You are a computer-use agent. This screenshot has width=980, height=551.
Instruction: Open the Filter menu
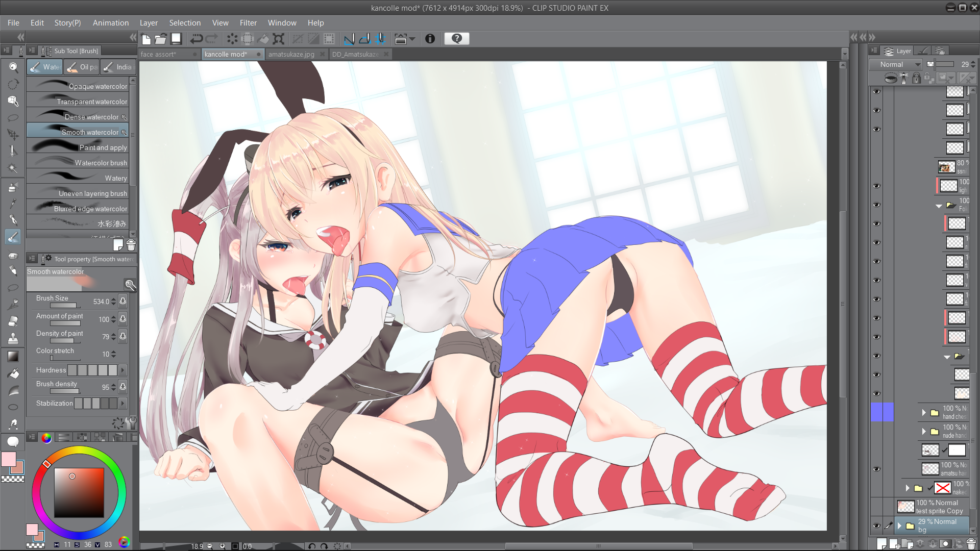point(248,23)
